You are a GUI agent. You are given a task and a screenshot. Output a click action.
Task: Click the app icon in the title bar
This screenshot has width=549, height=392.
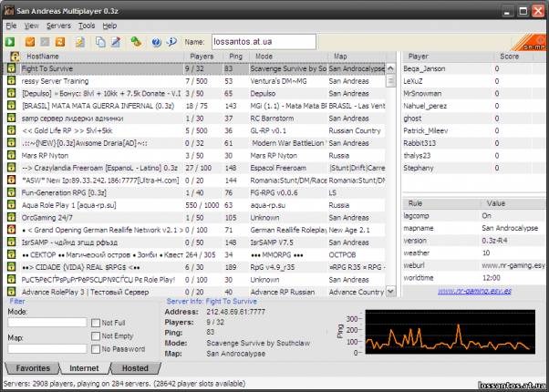9,11
